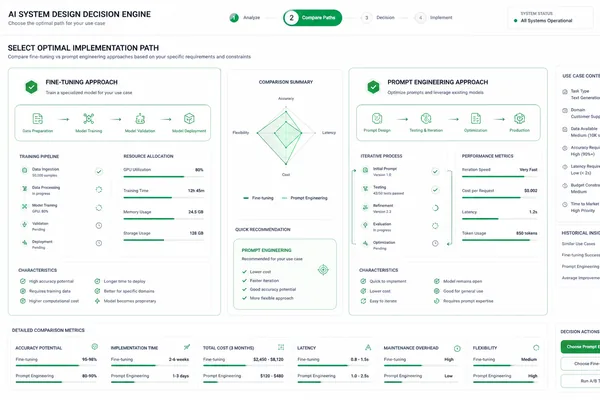
Task: Click the Model Deployment cube icon
Action: coord(189,118)
